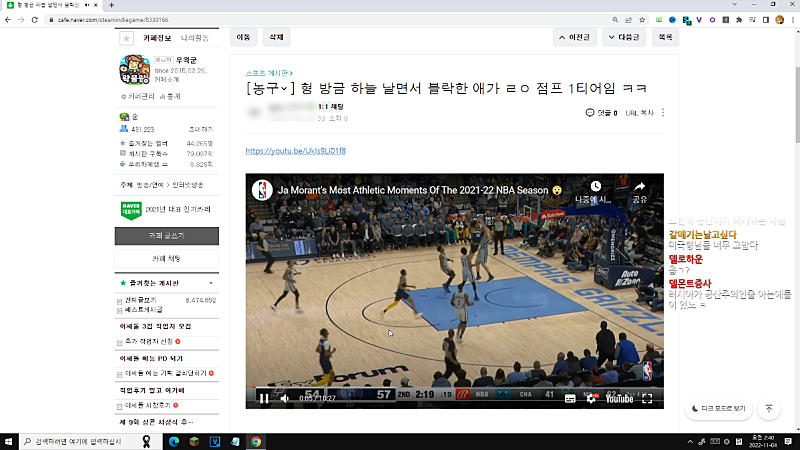Go to previous post (이전글)
Viewport: 800px width, 450px height.
click(x=575, y=37)
